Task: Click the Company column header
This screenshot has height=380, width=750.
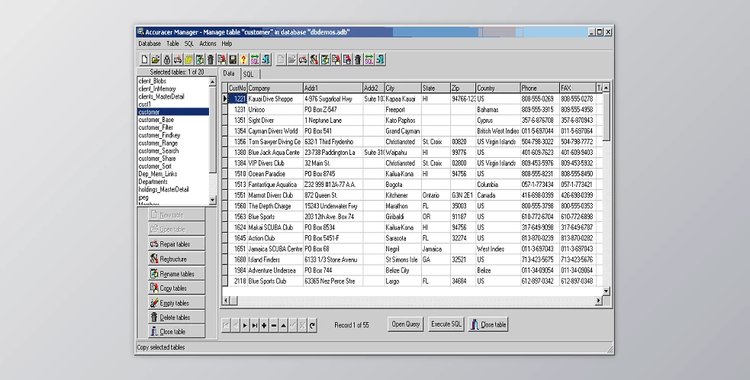Action: pyautogui.click(x=275, y=88)
